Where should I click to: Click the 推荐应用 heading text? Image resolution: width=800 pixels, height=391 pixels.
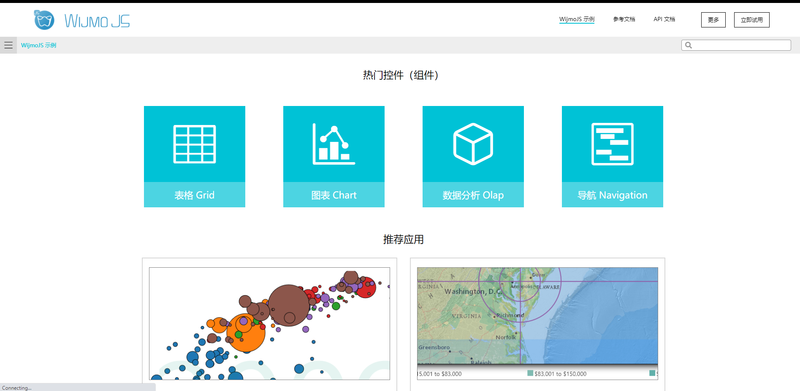point(403,239)
